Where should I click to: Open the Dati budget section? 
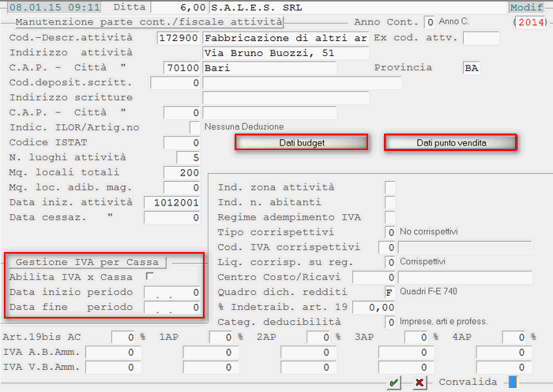(302, 143)
